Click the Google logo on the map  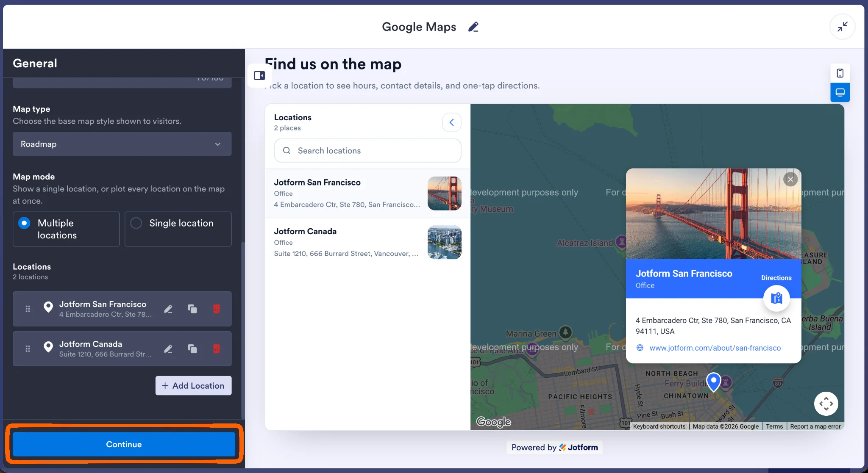point(493,422)
